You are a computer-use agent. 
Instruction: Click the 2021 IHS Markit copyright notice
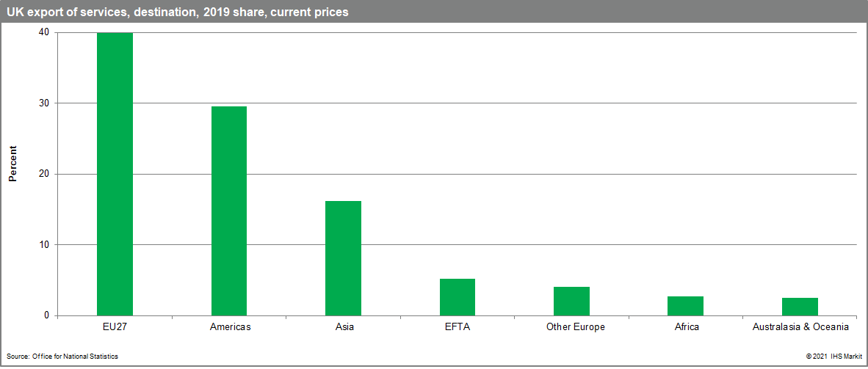(833, 356)
